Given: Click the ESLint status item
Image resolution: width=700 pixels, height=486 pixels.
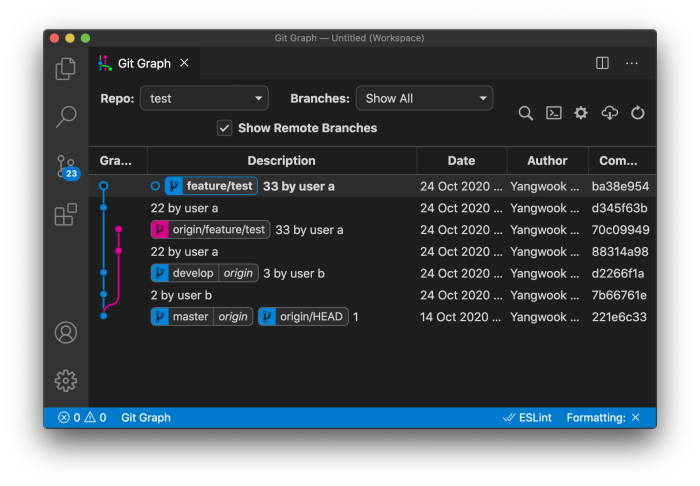Looking at the screenshot, I should click(527, 417).
